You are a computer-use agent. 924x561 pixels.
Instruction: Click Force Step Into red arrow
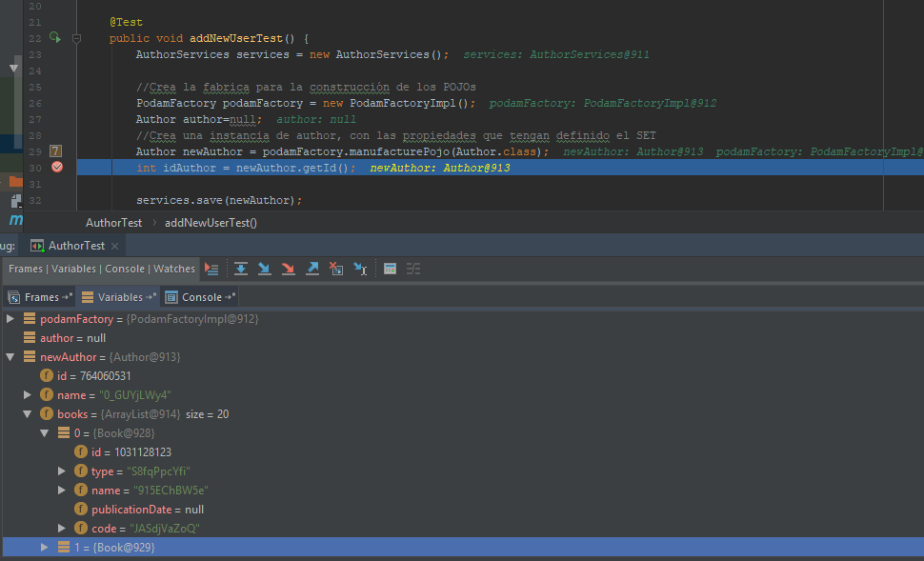[288, 269]
